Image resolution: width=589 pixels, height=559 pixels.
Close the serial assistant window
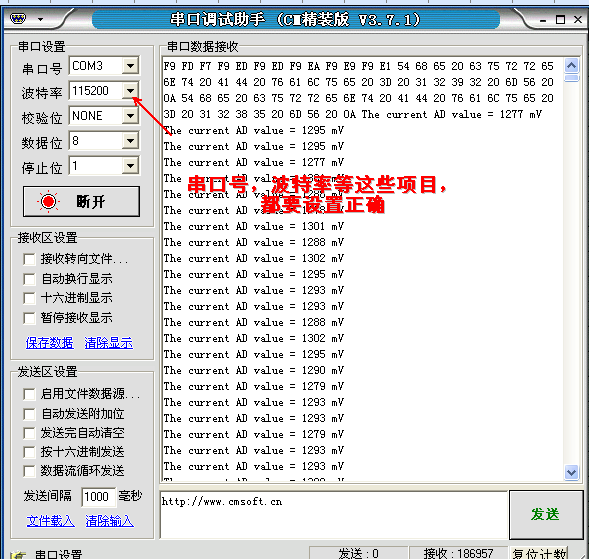[578, 20]
